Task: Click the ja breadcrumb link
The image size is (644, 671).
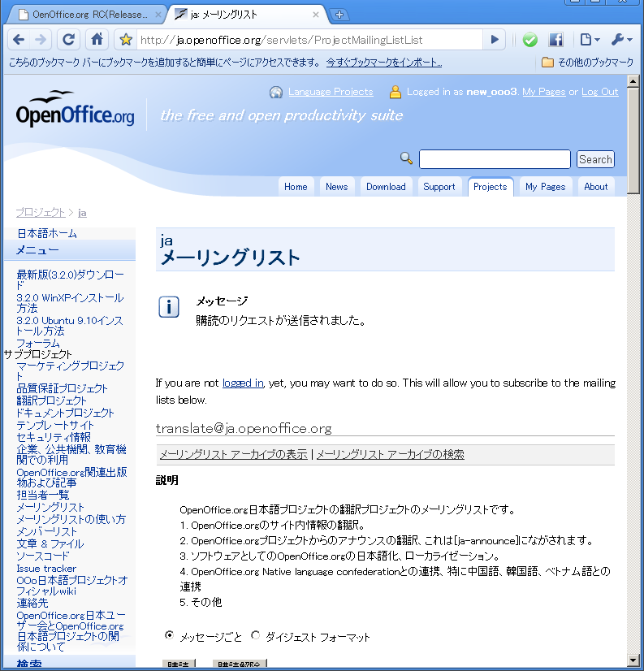Action: pos(82,213)
